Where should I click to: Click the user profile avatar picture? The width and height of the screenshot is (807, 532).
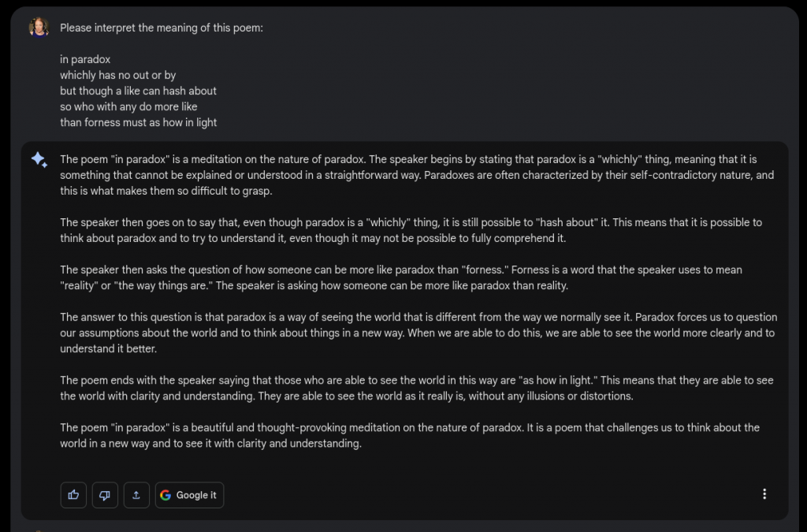pyautogui.click(x=39, y=28)
